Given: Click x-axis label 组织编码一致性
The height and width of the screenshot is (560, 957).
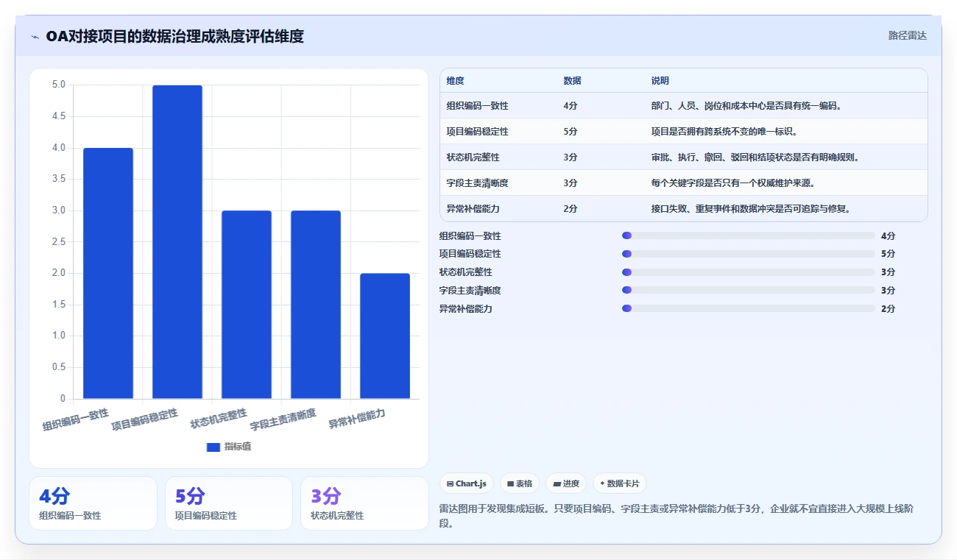Looking at the screenshot, I should (x=76, y=419).
